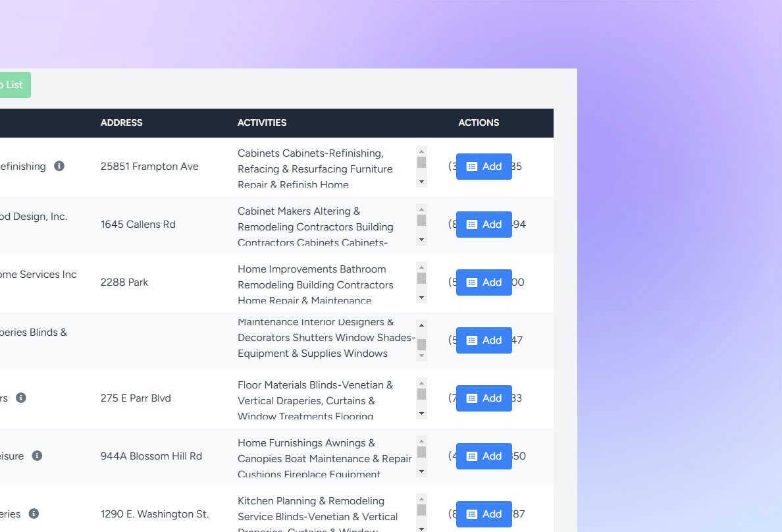
Task: Click info icon in 944A Blossom Hill Rd row
Action: (38, 456)
